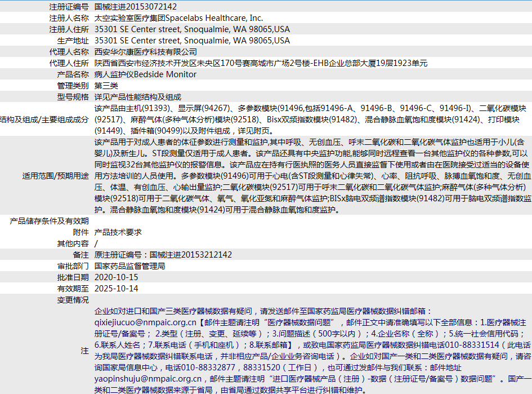Select the 型号规格 label
The height and width of the screenshot is (394, 532).
(x=73, y=97)
